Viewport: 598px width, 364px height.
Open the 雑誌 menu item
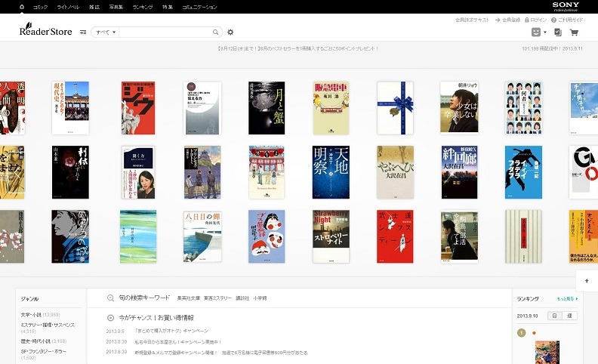(94, 7)
